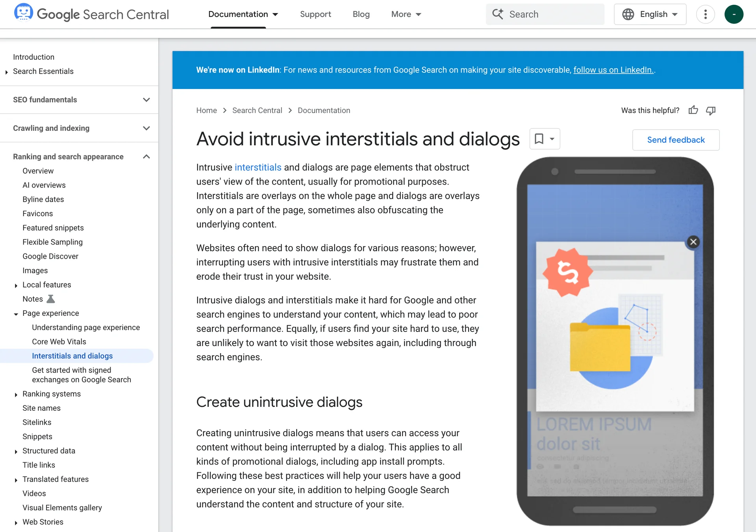Click the account avatar icon
The height and width of the screenshot is (532, 756).
[x=734, y=14]
